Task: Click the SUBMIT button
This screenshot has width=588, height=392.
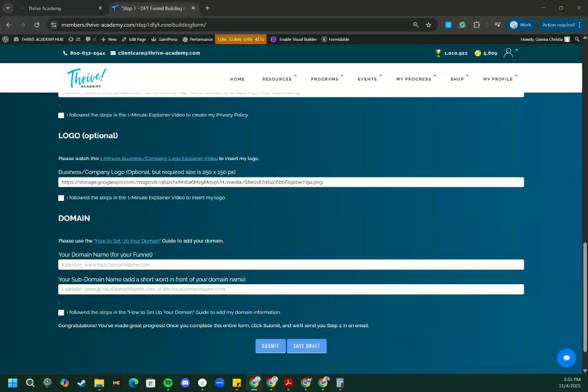Action: pos(271,346)
